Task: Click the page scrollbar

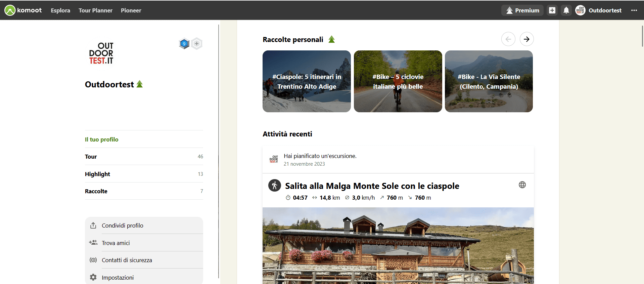Action: (x=642, y=36)
